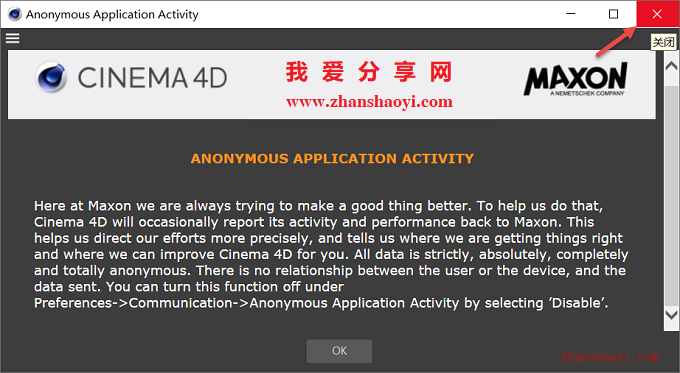
Task: Close the Anonymous Application Activity window
Action: 657,14
